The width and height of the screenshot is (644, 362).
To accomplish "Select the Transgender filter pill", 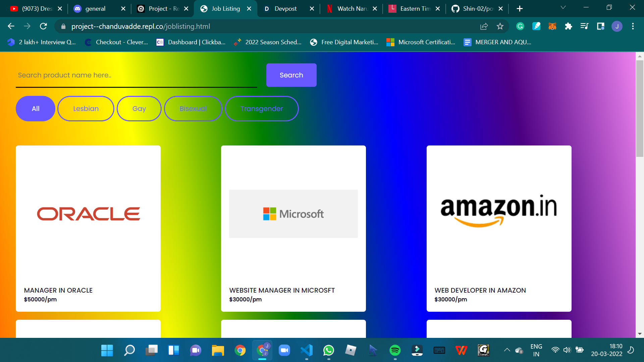I will (262, 109).
